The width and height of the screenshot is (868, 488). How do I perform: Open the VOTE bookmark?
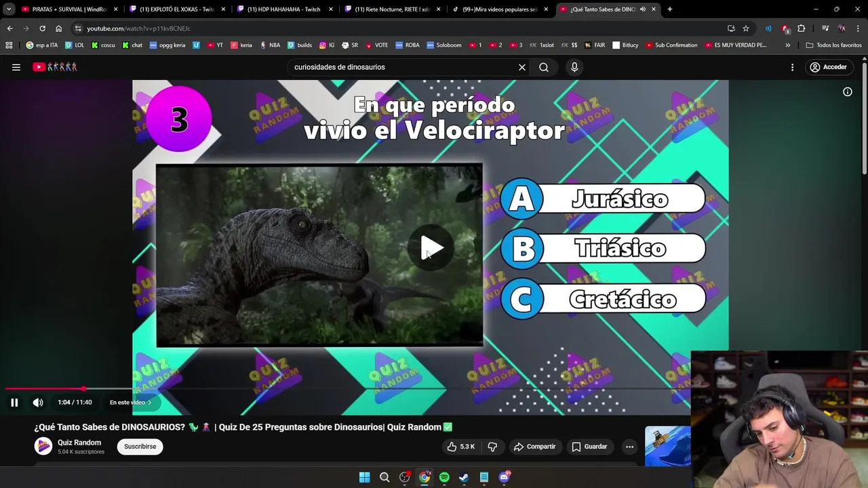pyautogui.click(x=377, y=45)
